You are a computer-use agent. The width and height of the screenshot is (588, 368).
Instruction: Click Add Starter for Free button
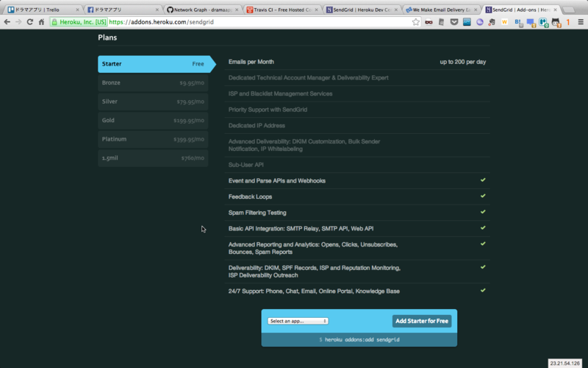point(422,321)
